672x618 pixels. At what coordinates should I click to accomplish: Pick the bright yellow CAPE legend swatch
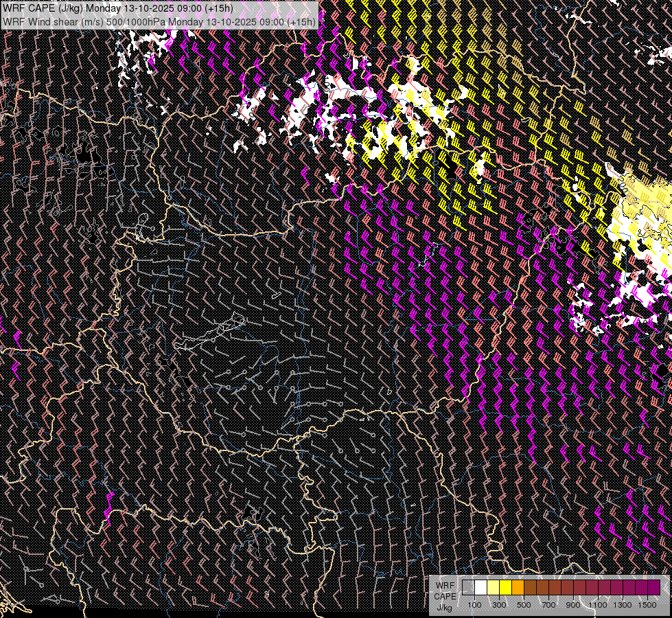pyautogui.click(x=505, y=587)
